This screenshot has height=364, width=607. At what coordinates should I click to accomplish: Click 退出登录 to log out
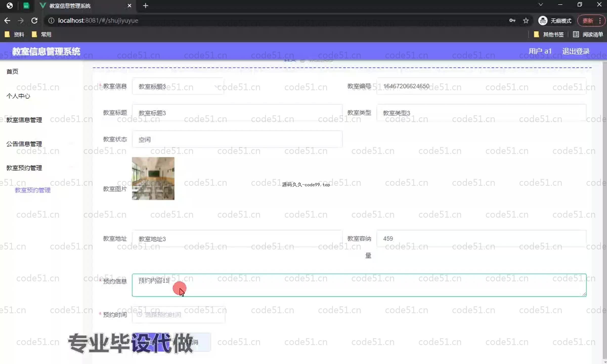click(x=576, y=51)
